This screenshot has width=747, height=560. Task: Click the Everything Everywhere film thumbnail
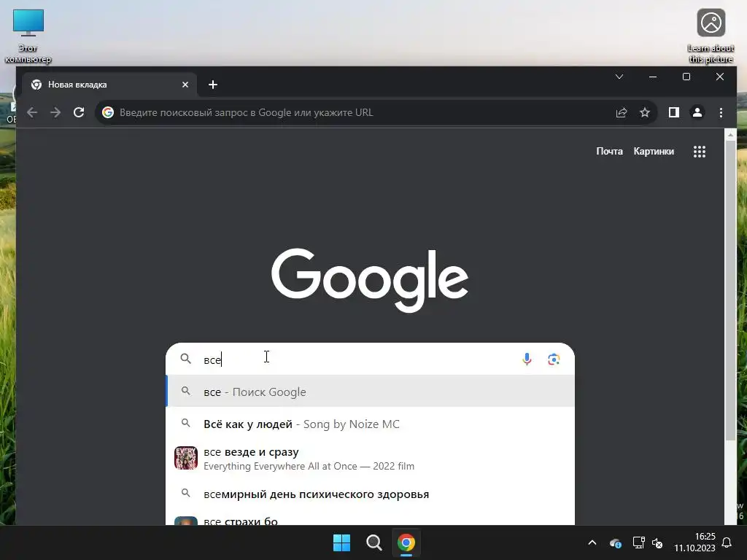(x=186, y=458)
